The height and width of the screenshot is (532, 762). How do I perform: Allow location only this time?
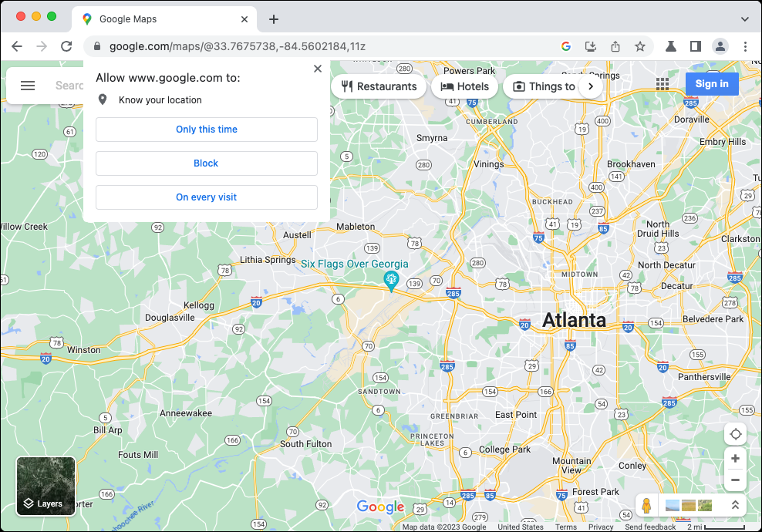[x=206, y=130]
